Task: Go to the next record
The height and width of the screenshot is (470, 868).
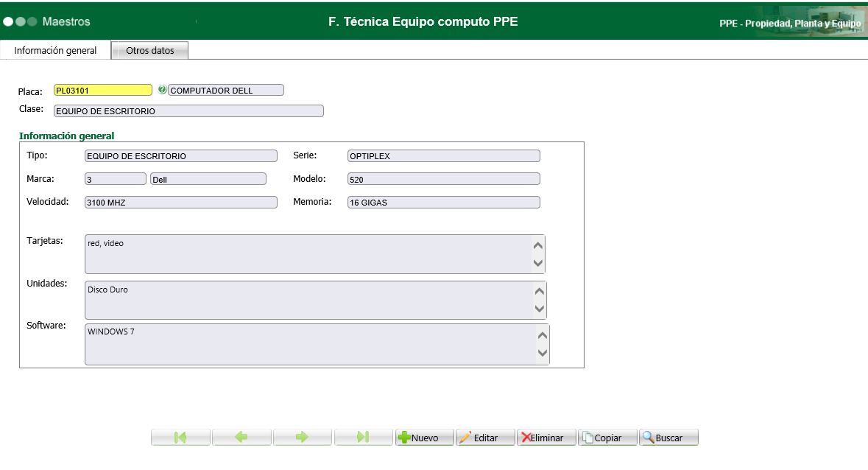Action: coord(303,438)
